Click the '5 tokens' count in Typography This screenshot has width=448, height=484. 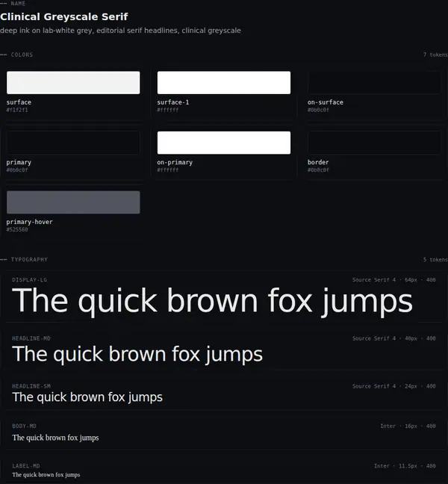(435, 260)
